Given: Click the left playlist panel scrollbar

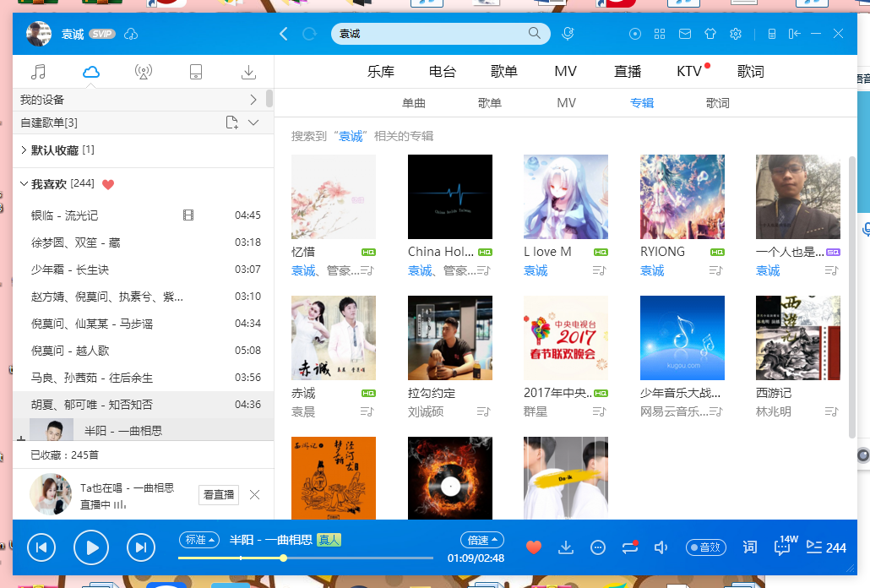Looking at the screenshot, I should click(269, 98).
